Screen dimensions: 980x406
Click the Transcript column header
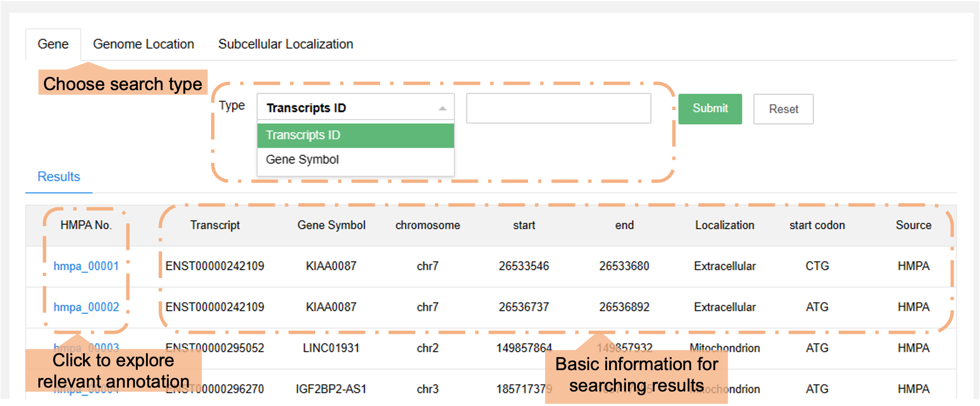[x=215, y=225]
